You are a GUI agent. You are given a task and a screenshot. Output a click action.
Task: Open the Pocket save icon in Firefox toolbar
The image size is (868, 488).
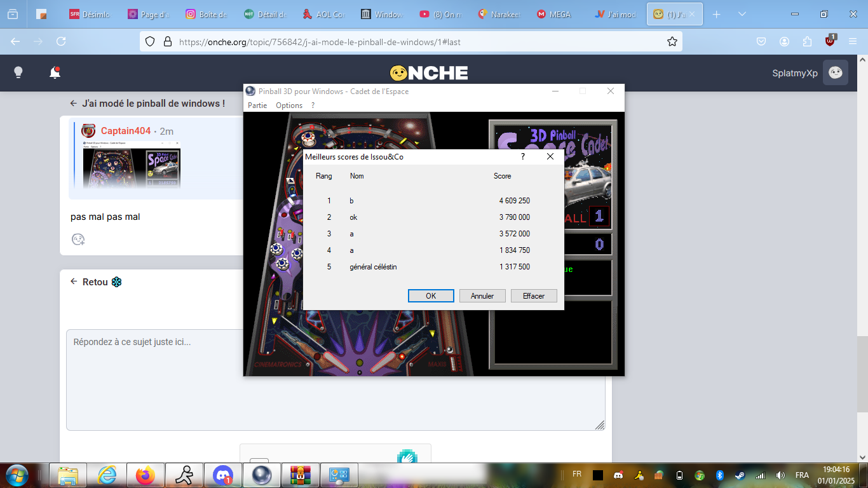pyautogui.click(x=761, y=41)
